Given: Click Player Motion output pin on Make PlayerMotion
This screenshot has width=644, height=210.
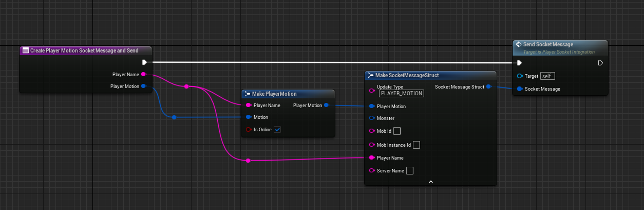Looking at the screenshot, I should coord(327,106).
